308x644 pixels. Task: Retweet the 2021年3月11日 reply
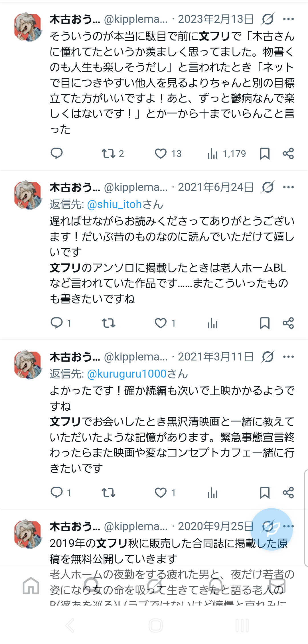[109, 492]
